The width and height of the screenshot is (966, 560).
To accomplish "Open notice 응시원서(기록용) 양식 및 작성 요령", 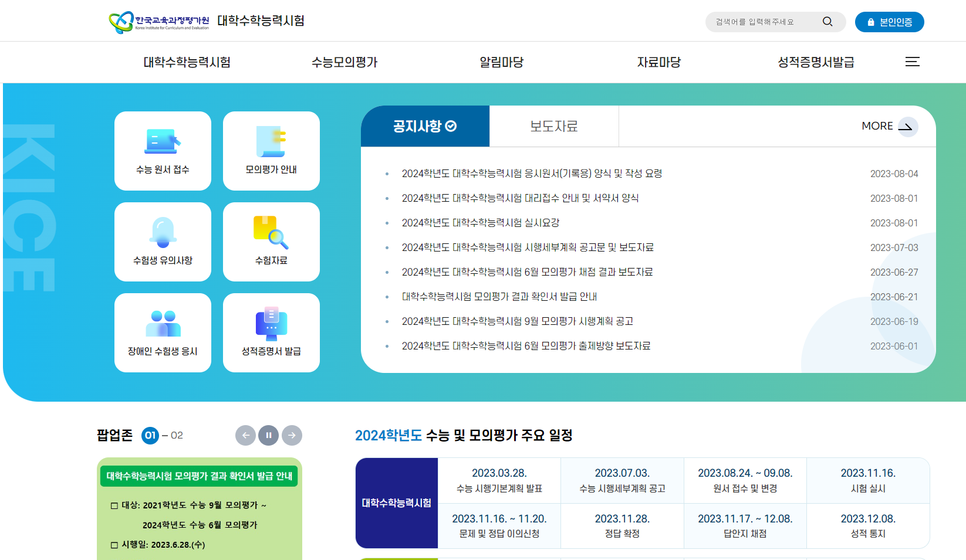I will [x=532, y=174].
